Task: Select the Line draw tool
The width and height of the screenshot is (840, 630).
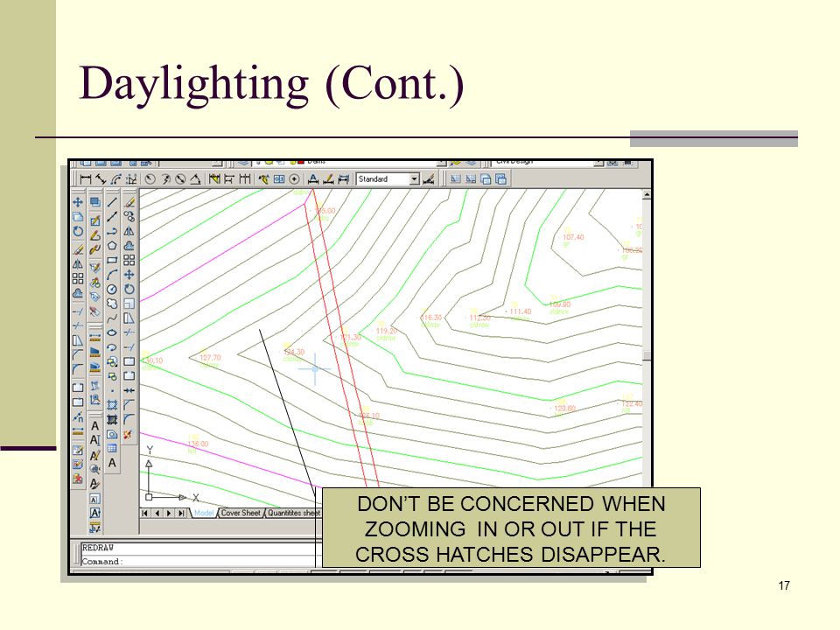Action: tap(112, 201)
